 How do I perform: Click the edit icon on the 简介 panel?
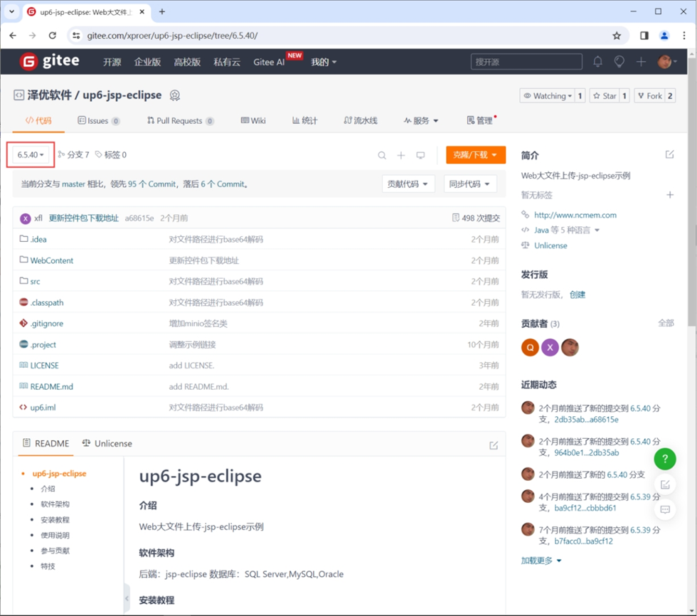coord(669,154)
